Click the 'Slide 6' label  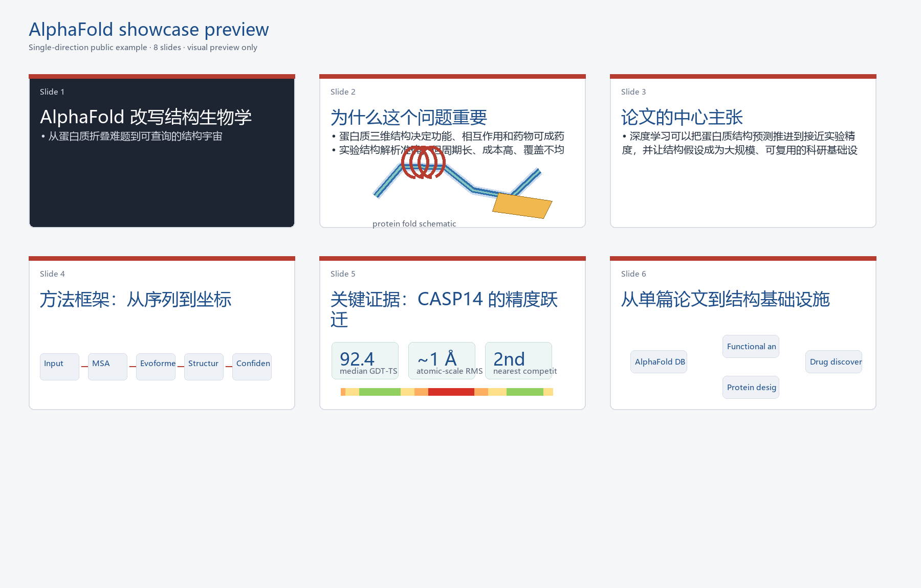click(633, 274)
